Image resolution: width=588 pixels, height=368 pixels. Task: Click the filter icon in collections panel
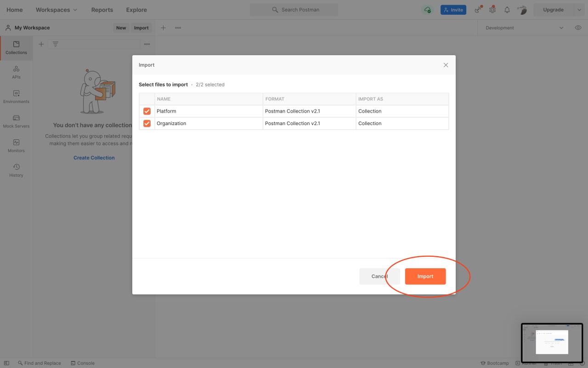(55, 44)
